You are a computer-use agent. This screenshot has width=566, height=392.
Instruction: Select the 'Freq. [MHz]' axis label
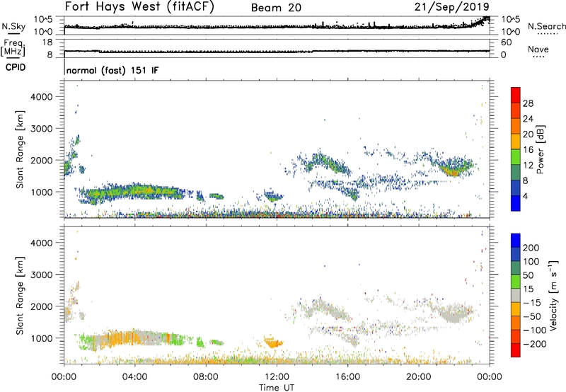tap(13, 48)
